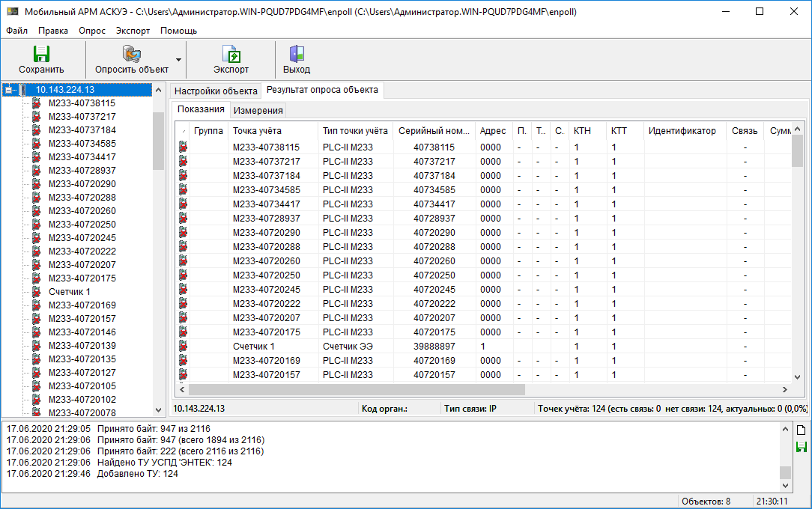Sort by Тип точки учёта column header
The image size is (812, 509).
click(x=355, y=131)
